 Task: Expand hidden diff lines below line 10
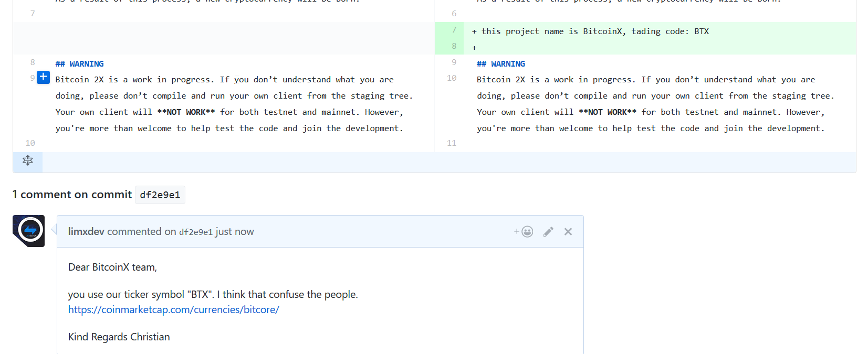(x=28, y=161)
